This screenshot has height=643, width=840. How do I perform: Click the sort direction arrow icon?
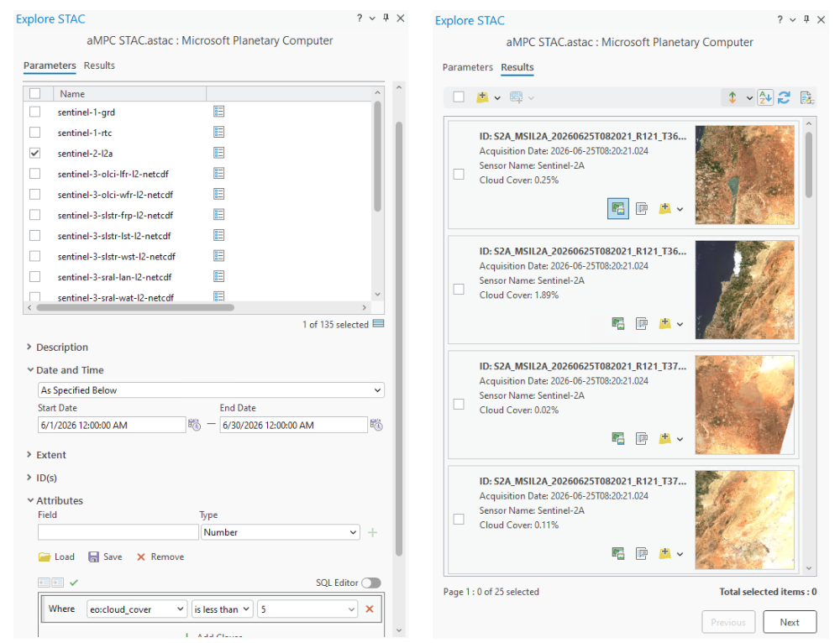point(732,97)
